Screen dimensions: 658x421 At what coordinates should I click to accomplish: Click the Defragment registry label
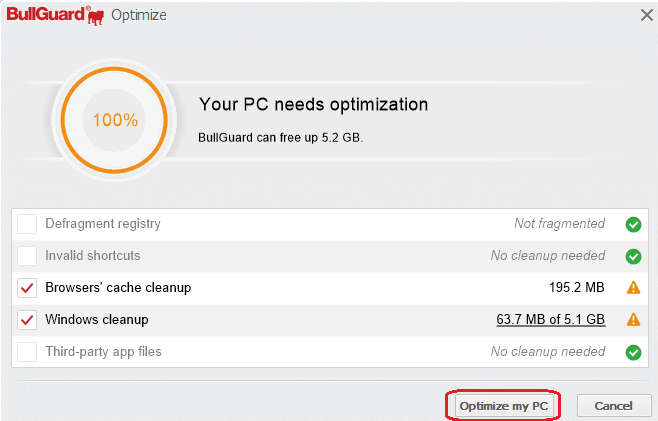[103, 224]
